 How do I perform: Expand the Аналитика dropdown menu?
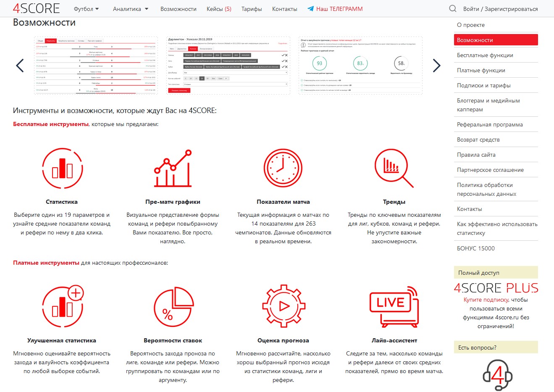(x=131, y=9)
